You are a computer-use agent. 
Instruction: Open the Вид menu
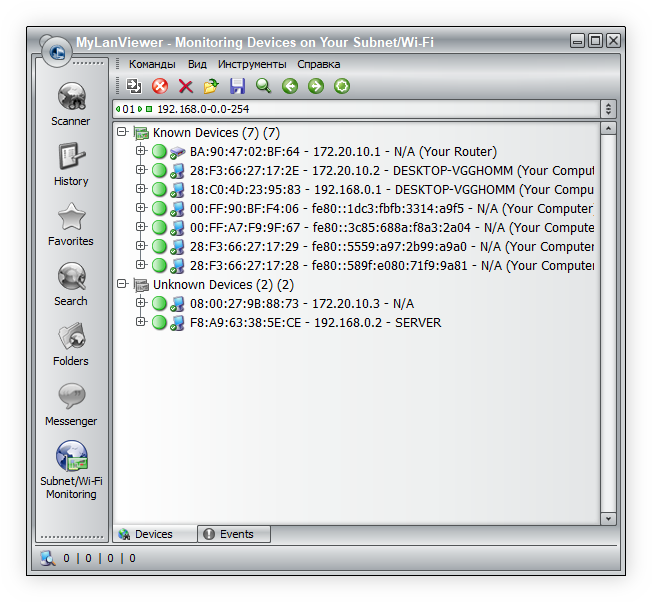pyautogui.click(x=197, y=64)
